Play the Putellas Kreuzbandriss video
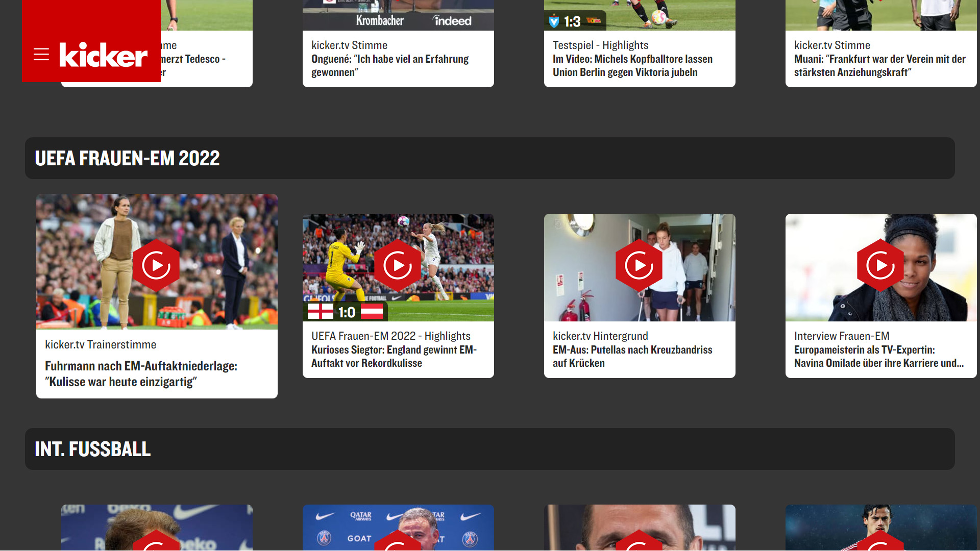The height and width of the screenshot is (551, 980). tap(639, 265)
